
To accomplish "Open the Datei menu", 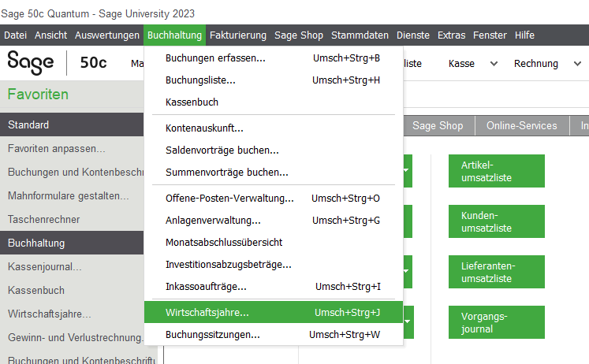I will [x=16, y=35].
